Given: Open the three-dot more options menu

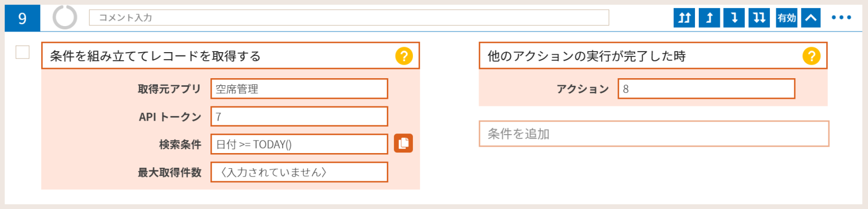Looking at the screenshot, I should [841, 18].
